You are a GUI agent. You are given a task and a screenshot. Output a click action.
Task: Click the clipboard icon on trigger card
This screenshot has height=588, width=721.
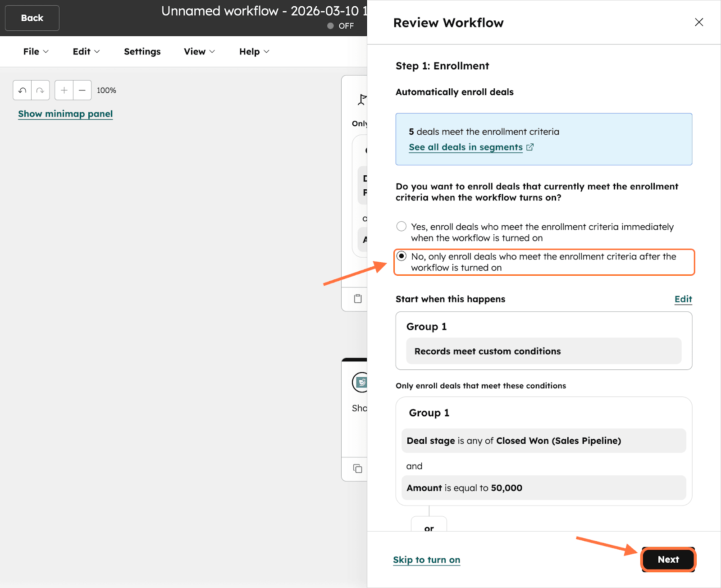coord(358,298)
